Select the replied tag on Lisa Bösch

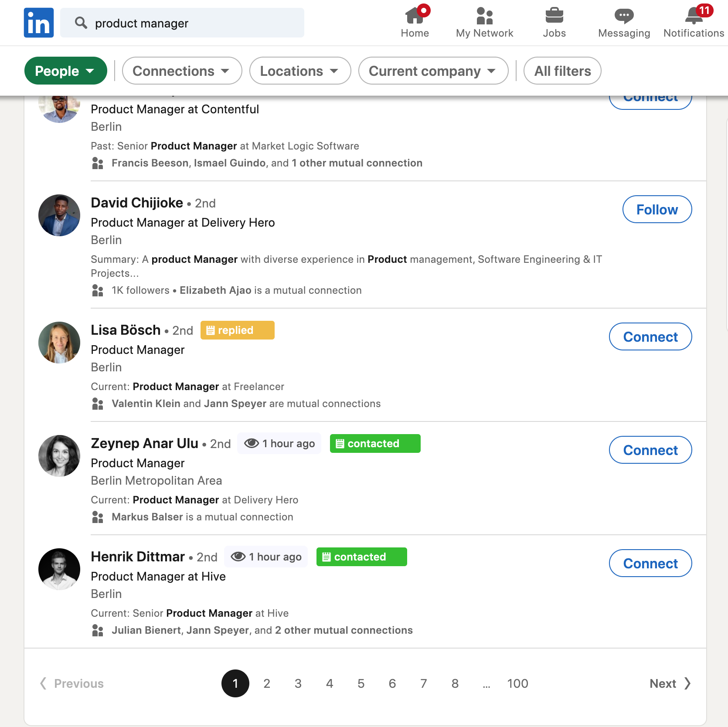pos(237,330)
